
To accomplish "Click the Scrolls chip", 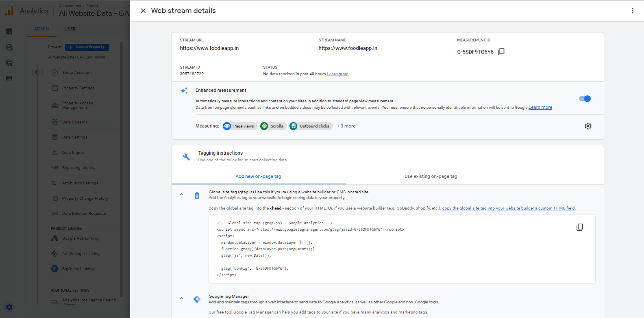I will (x=273, y=126).
